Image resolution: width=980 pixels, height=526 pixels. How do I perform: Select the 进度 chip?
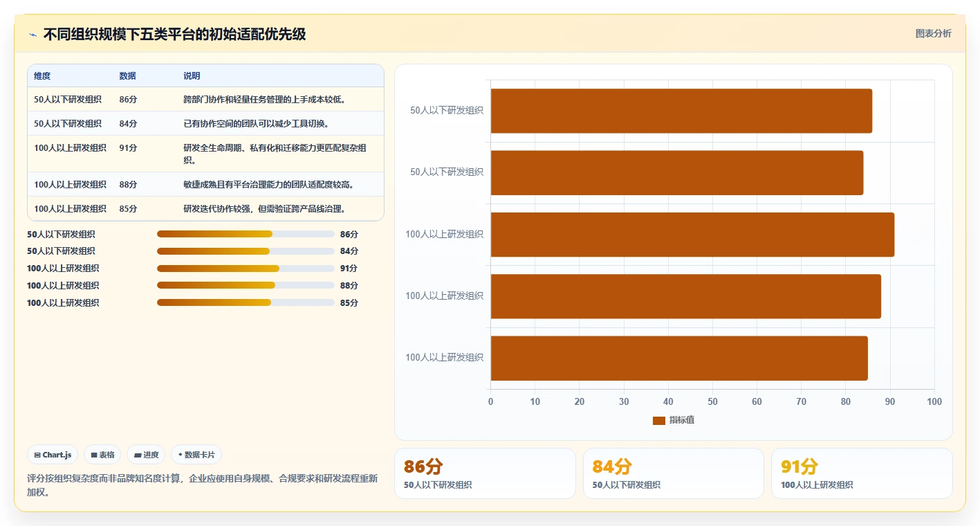pos(146,455)
